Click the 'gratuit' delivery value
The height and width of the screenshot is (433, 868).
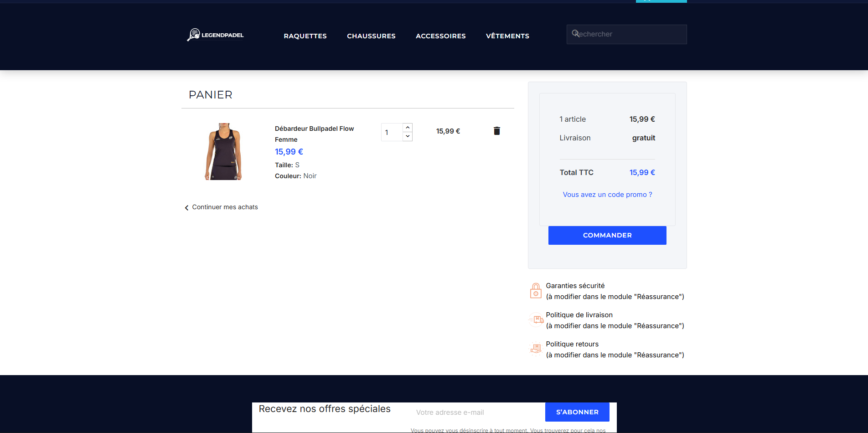pyautogui.click(x=643, y=138)
